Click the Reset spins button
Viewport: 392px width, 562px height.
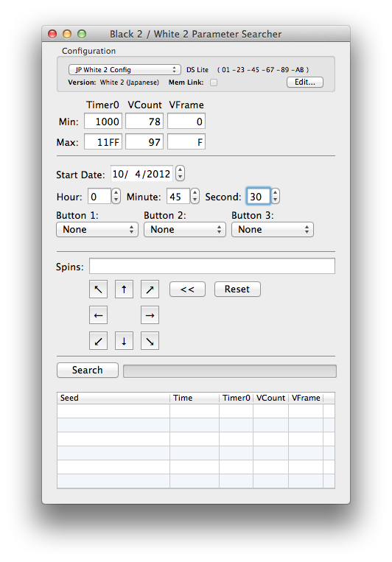237,289
